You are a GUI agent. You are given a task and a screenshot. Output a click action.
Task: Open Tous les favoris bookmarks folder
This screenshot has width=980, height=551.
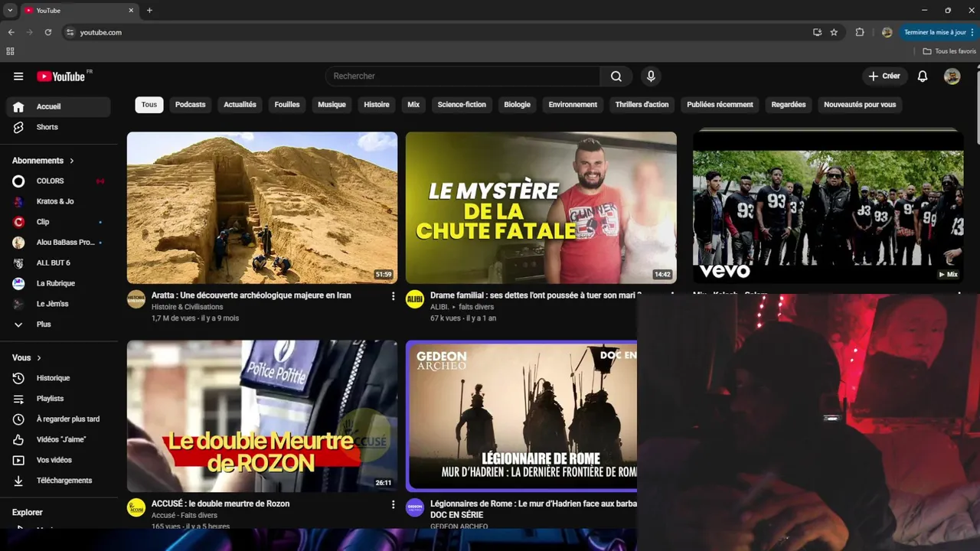pos(949,51)
